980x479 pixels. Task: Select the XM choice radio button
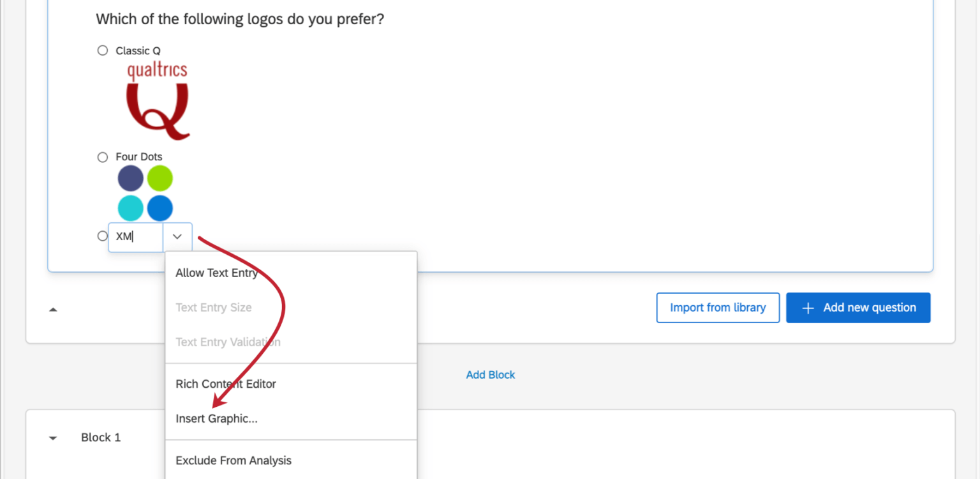pyautogui.click(x=102, y=236)
